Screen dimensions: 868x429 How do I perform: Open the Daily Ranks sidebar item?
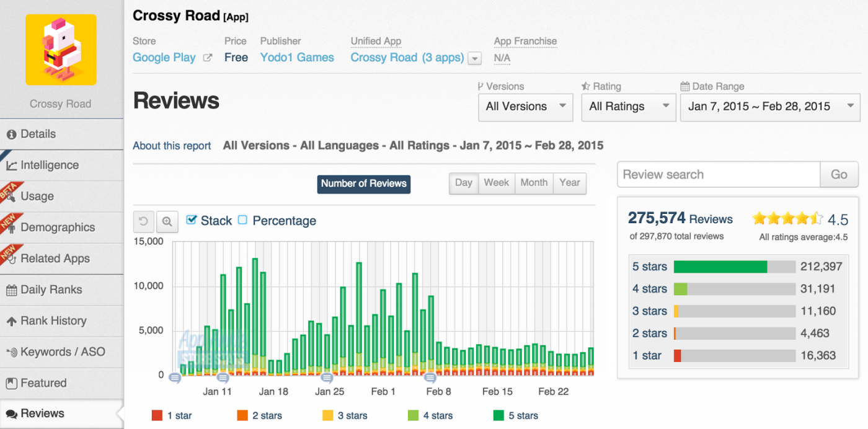coord(62,290)
